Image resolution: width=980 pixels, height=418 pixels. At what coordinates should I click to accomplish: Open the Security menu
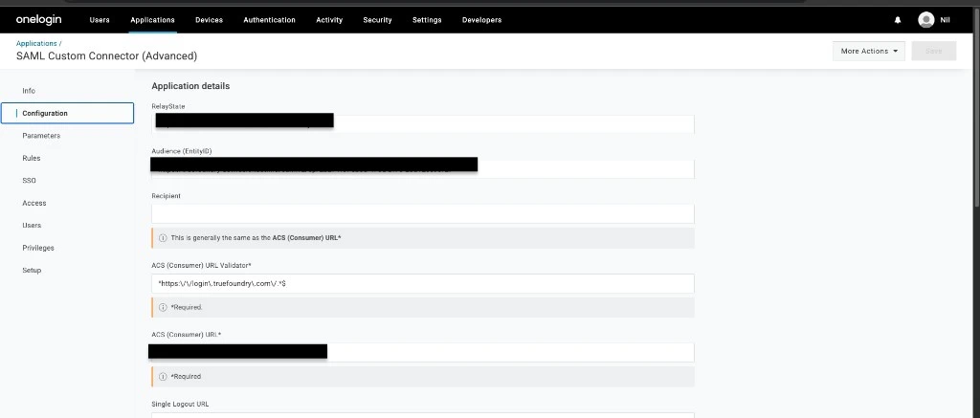coord(377,20)
